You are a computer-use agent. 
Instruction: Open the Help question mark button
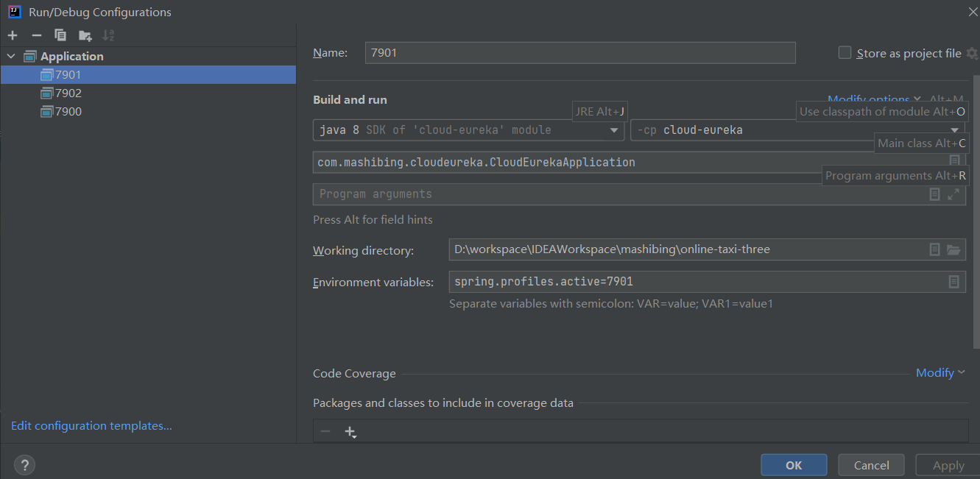point(25,465)
